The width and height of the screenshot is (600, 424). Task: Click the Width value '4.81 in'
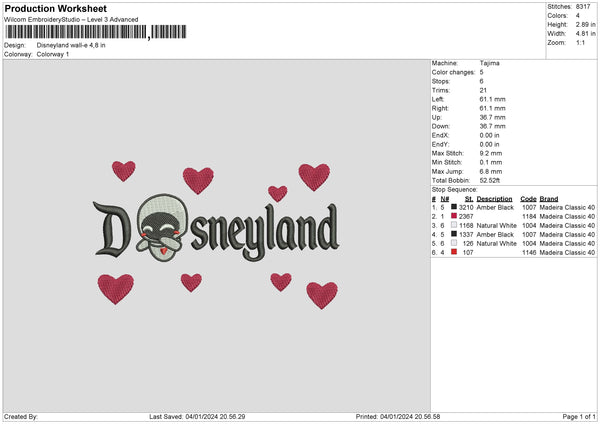(585, 34)
